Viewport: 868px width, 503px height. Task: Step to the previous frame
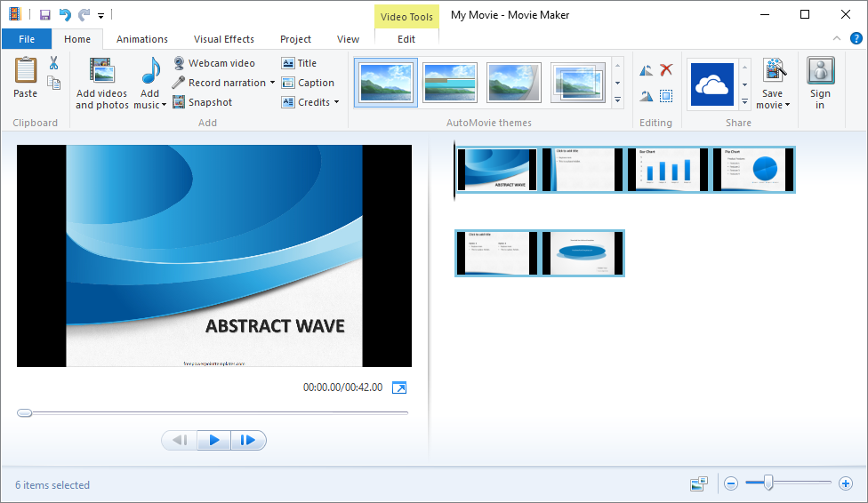click(180, 441)
